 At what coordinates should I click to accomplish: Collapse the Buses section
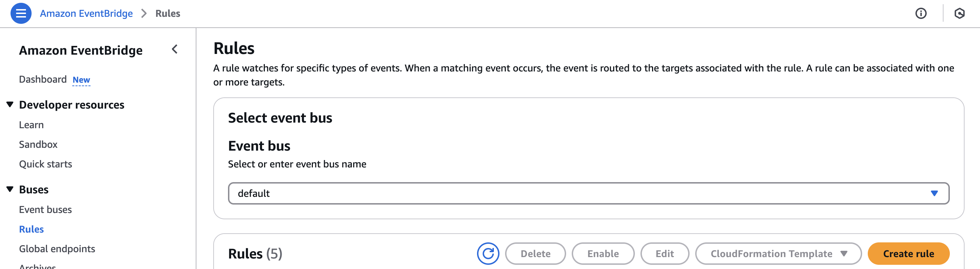(10, 189)
